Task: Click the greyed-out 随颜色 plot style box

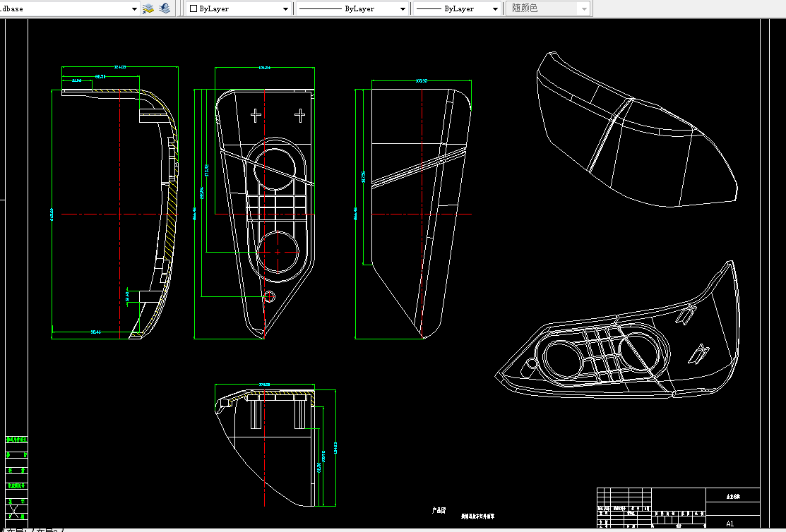Action: point(548,8)
